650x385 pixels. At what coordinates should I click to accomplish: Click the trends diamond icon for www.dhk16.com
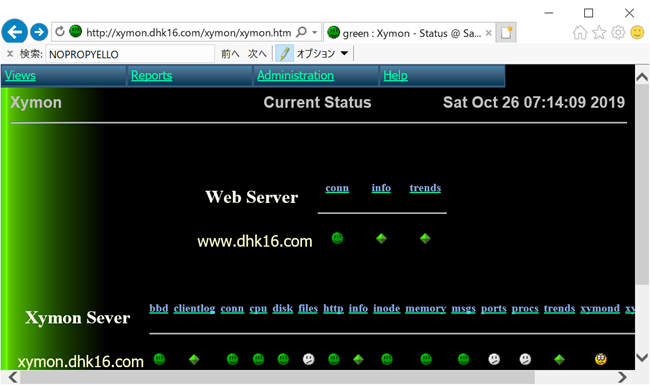(x=425, y=238)
